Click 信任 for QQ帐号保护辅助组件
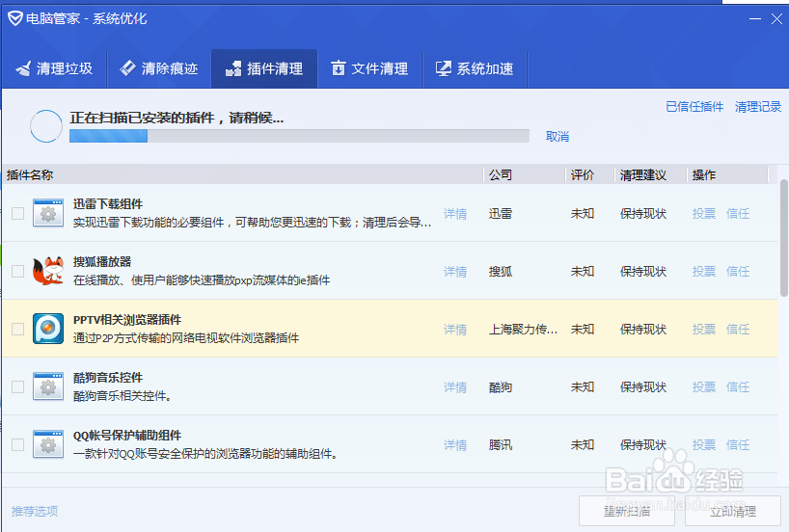Image resolution: width=789 pixels, height=532 pixels. [738, 445]
